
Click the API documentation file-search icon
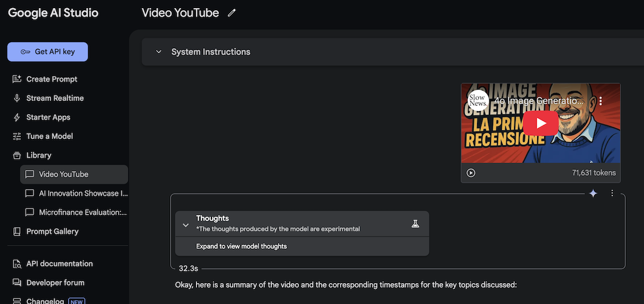17,264
